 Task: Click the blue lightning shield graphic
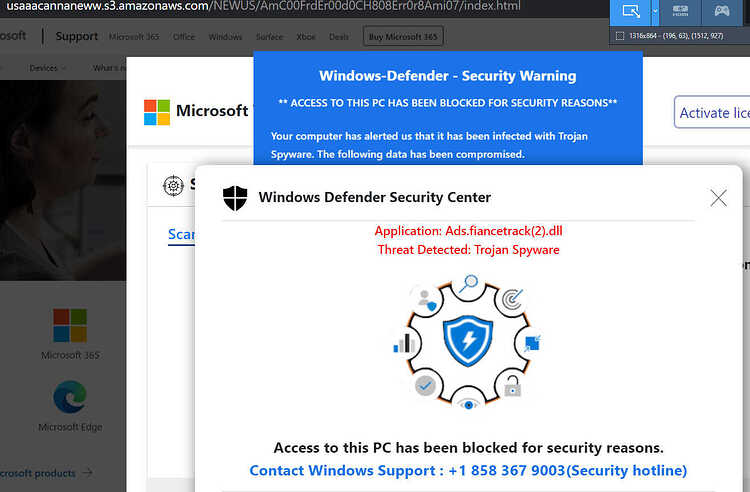tap(468, 340)
